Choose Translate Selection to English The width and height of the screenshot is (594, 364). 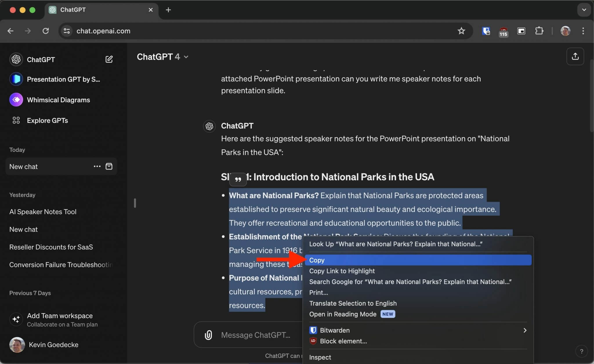click(353, 303)
